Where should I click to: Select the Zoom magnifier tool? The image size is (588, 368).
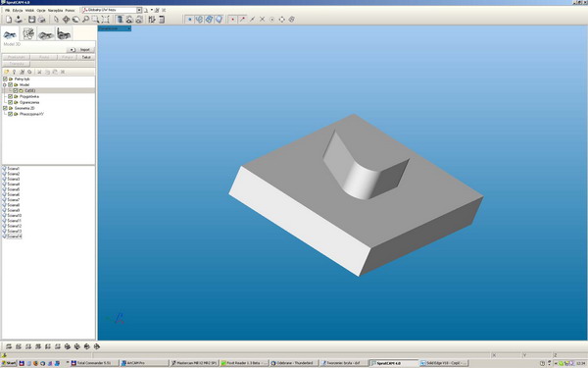point(86,20)
